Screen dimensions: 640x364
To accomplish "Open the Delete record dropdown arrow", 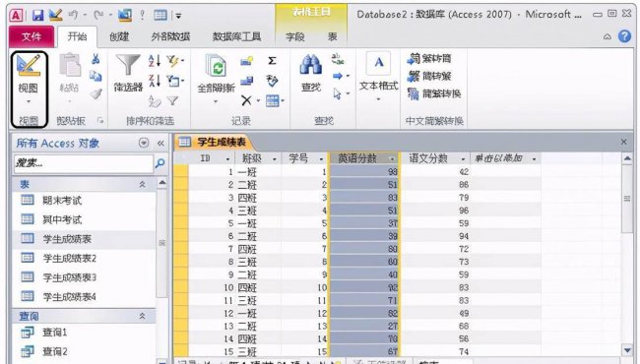I will [258, 100].
